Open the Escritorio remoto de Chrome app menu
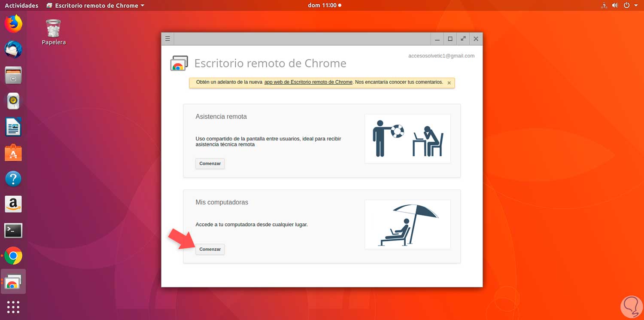Image resolution: width=644 pixels, height=320 pixels. [x=95, y=6]
